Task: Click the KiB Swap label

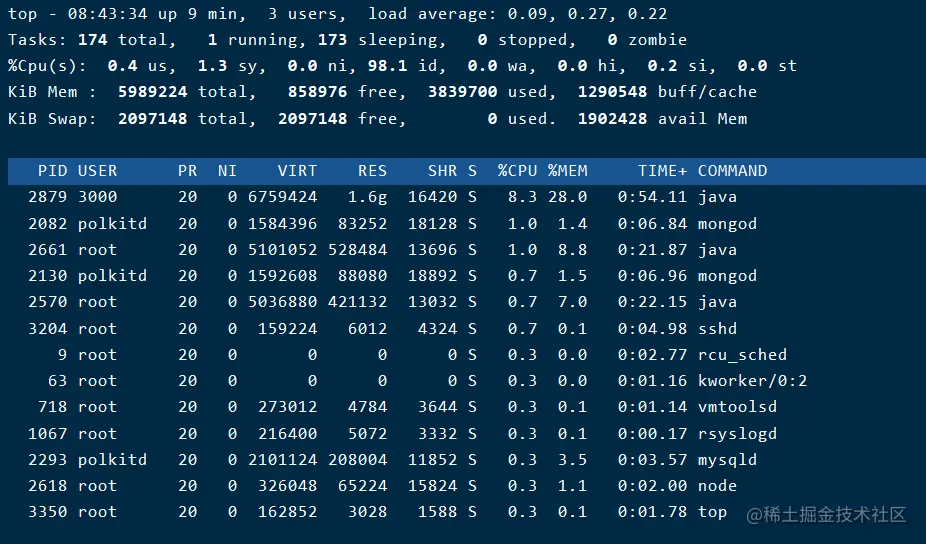Action: 52,119
